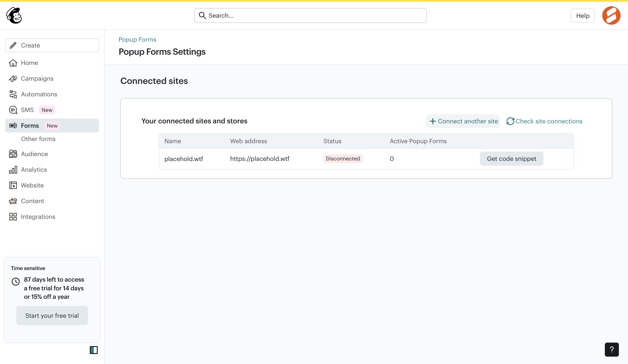
Task: Click the Create button
Action: point(52,45)
